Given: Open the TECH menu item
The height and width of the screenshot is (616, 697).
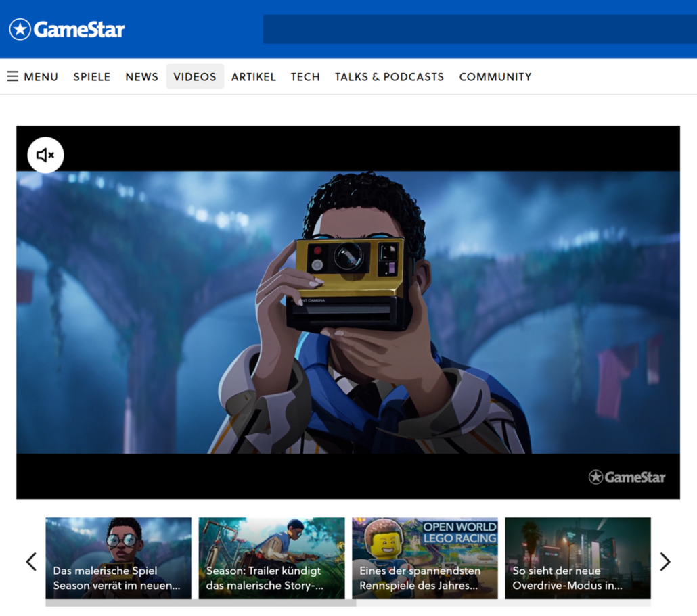Looking at the screenshot, I should click(x=305, y=77).
